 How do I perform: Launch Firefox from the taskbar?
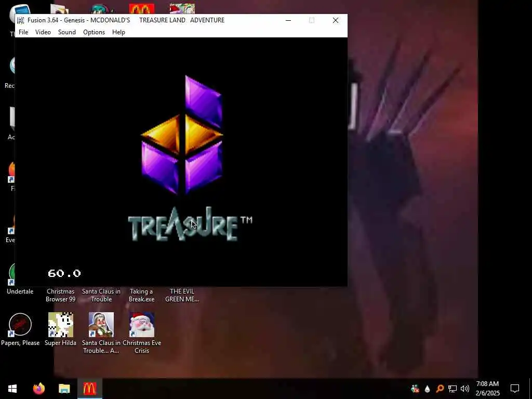pos(39,389)
